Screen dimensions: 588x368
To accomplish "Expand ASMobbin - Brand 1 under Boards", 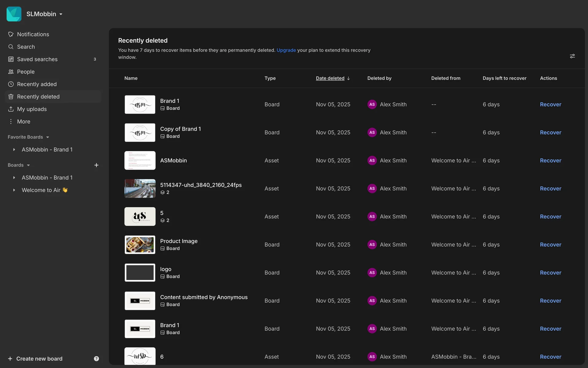I will tap(14, 178).
